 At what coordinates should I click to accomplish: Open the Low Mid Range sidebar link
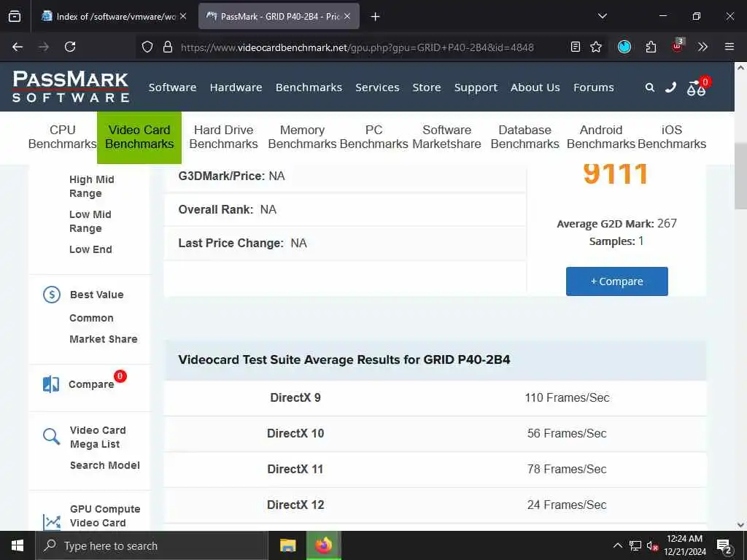pos(90,222)
